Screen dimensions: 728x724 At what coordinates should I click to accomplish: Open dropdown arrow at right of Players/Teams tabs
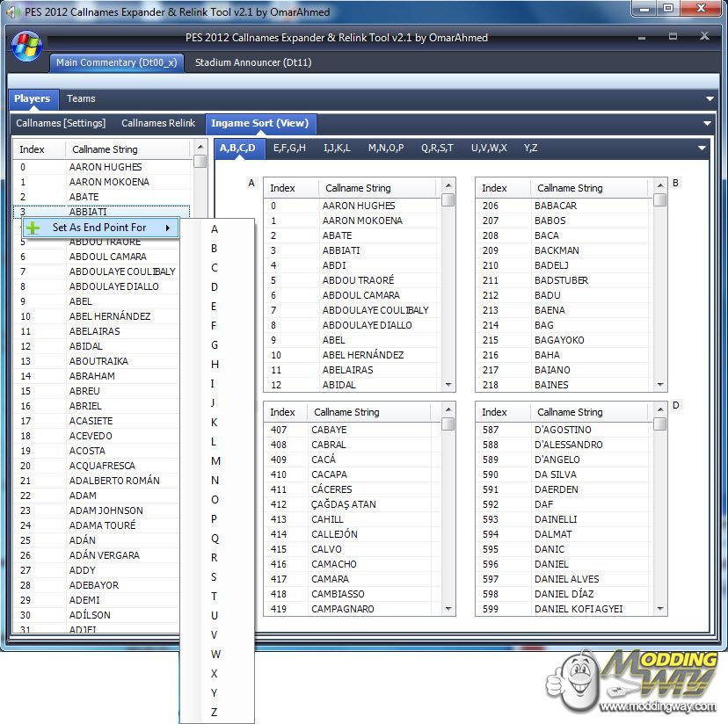point(710,99)
